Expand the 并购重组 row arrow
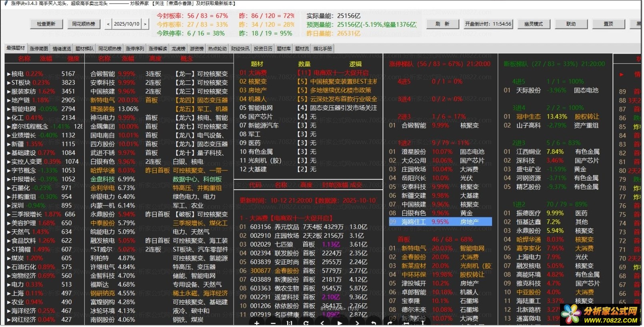Screen dimensions: 644x327 click(x=9, y=197)
